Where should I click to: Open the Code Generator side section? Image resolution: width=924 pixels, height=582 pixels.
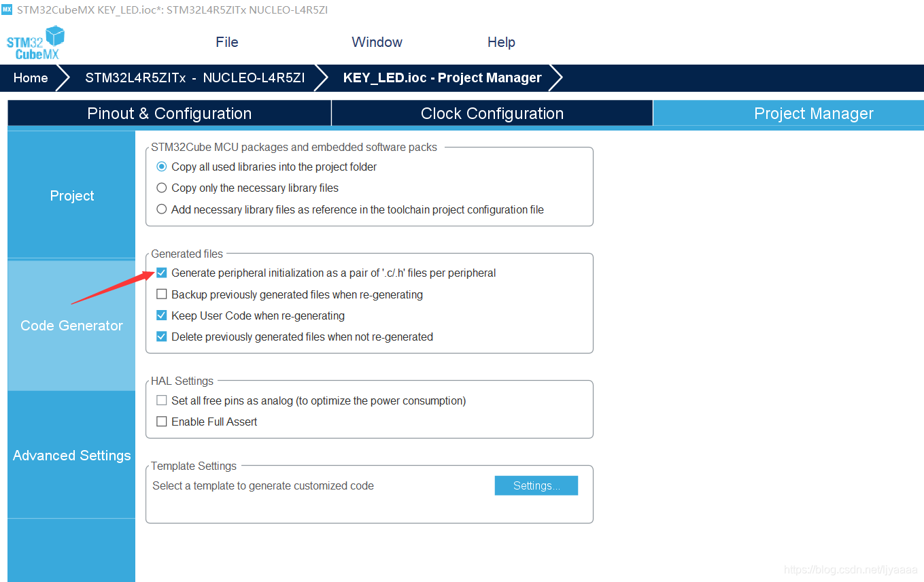tap(71, 326)
